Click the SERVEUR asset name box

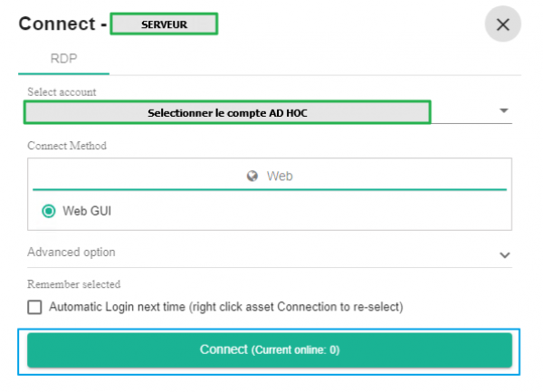click(x=164, y=24)
